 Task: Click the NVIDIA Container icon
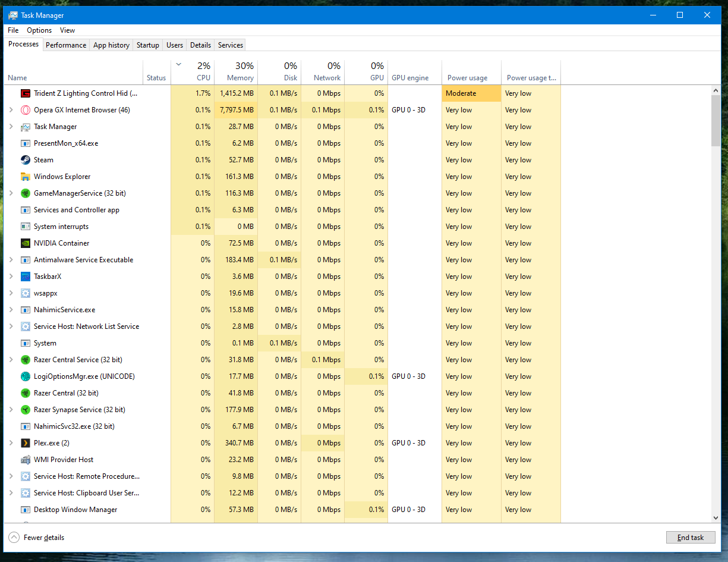coord(26,243)
